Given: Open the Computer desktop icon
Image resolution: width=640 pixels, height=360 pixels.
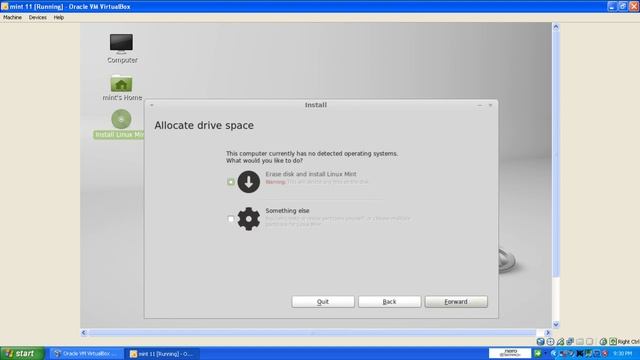Looking at the screenshot, I should (122, 48).
